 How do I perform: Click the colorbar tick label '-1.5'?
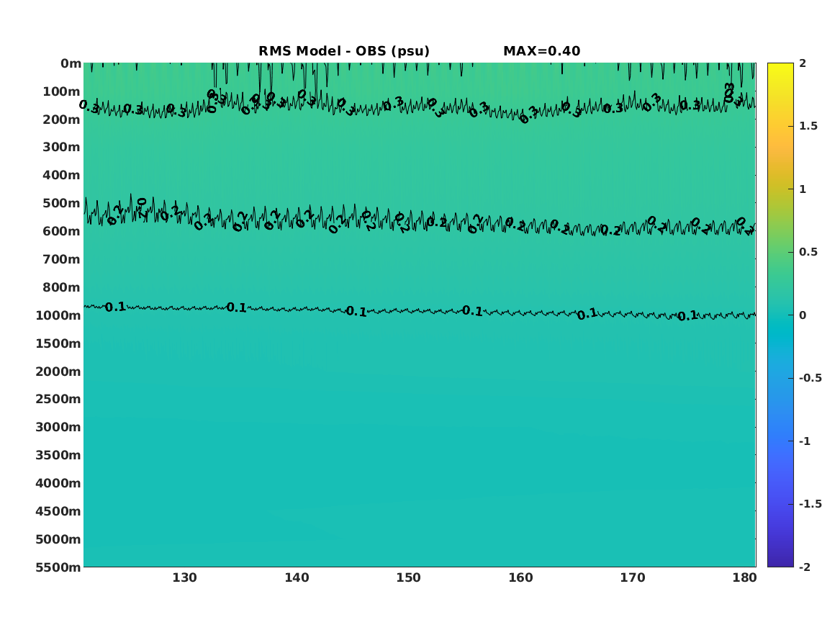coord(810,504)
